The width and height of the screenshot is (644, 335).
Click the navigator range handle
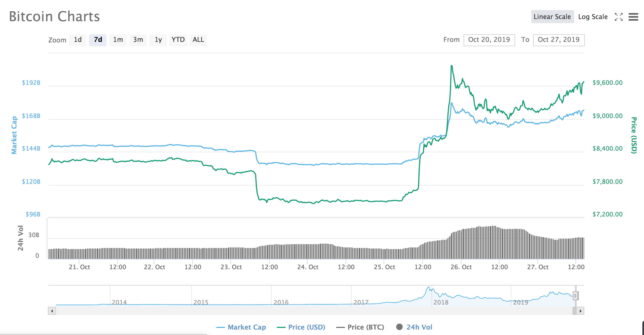575,296
